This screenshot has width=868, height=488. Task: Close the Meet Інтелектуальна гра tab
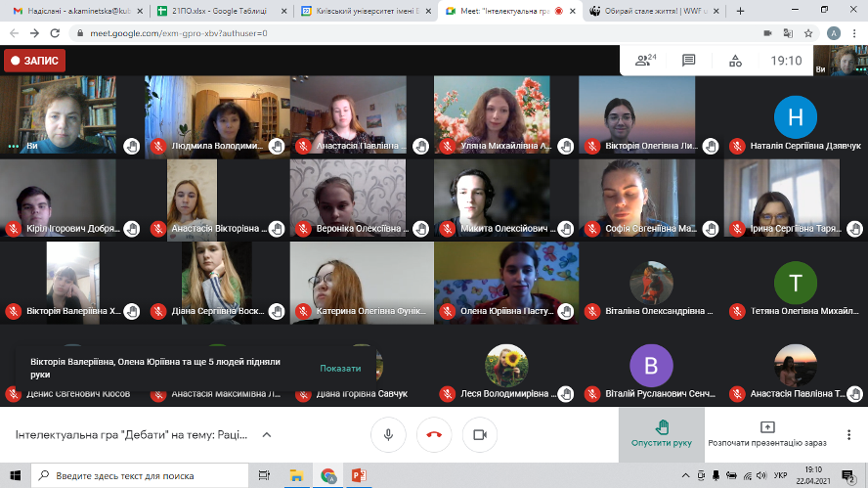point(573,11)
